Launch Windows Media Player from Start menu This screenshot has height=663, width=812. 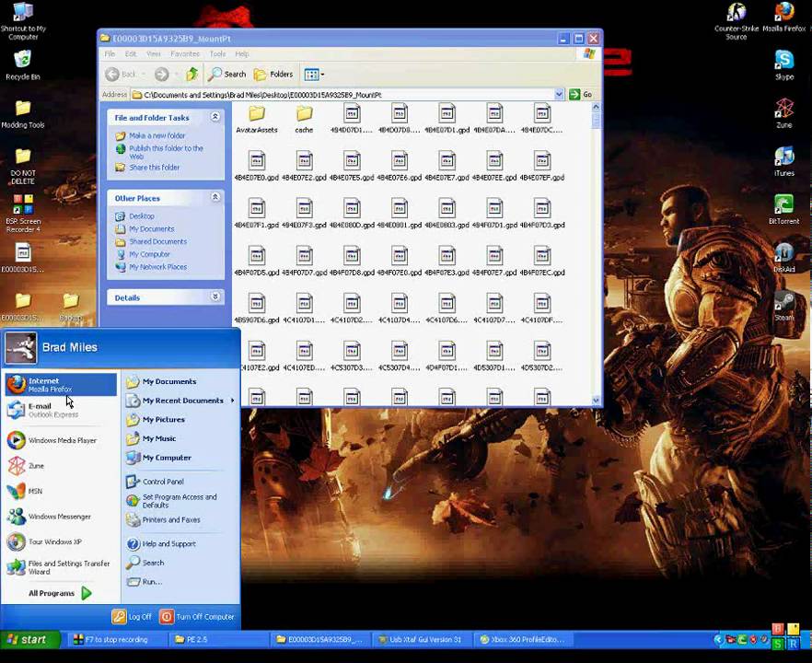click(x=61, y=440)
